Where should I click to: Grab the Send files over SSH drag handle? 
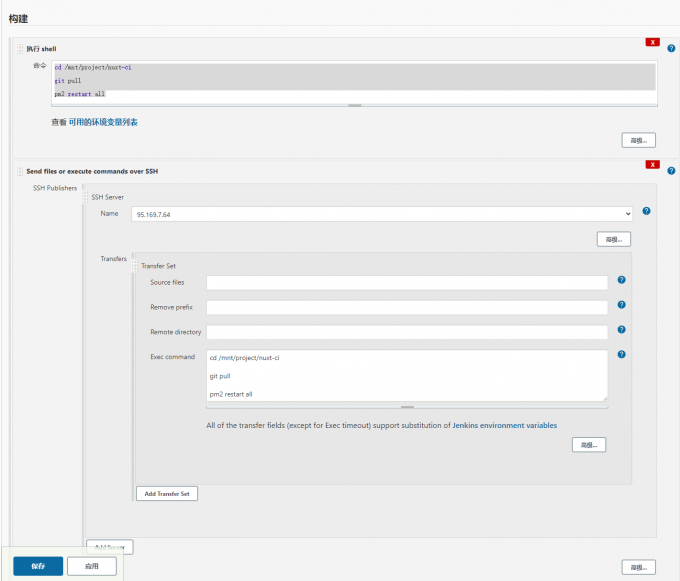pyautogui.click(x=20, y=171)
